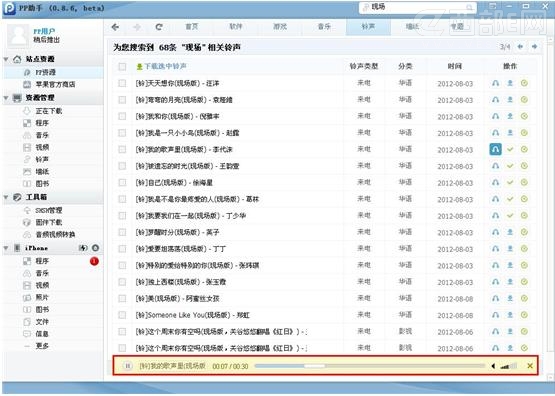This screenshot has width=555, height=396.
Task: Click the green checkmark on the 自己(现场版) row
Action: (x=510, y=183)
